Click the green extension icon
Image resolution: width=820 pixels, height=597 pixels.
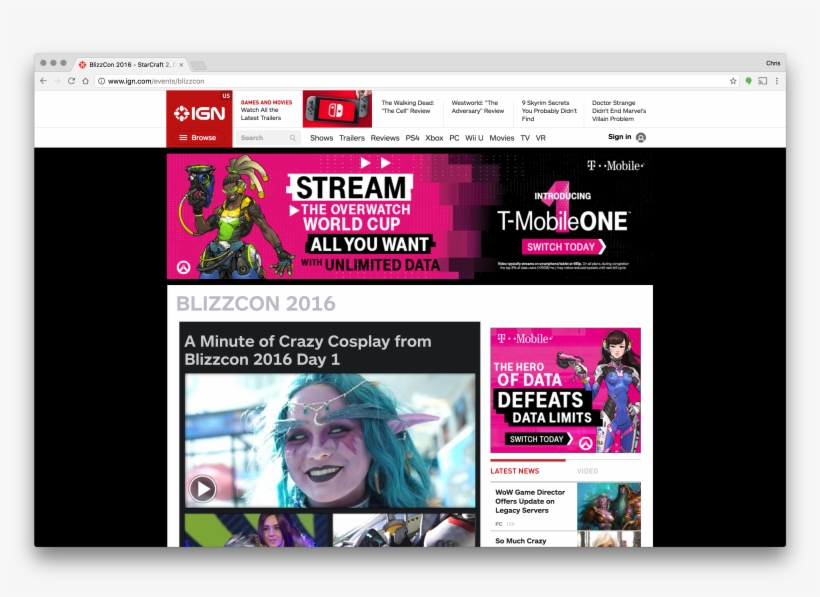(x=748, y=81)
